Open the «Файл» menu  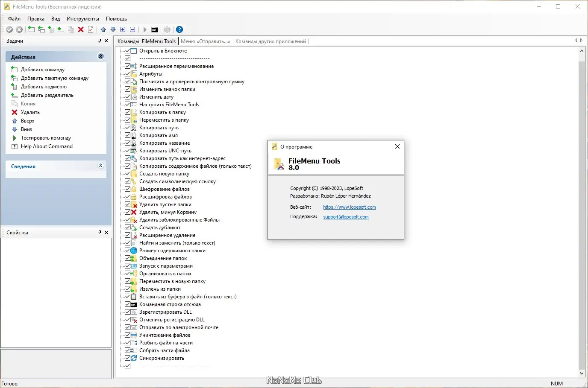click(x=15, y=19)
